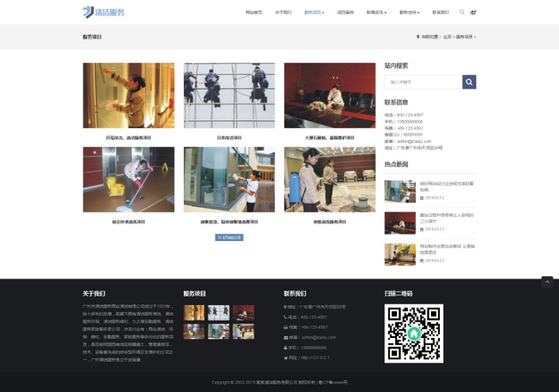Click the phone icon beside 400-123-4567 in footer
Viewport: 559px width, 392px height.
pos(285,317)
